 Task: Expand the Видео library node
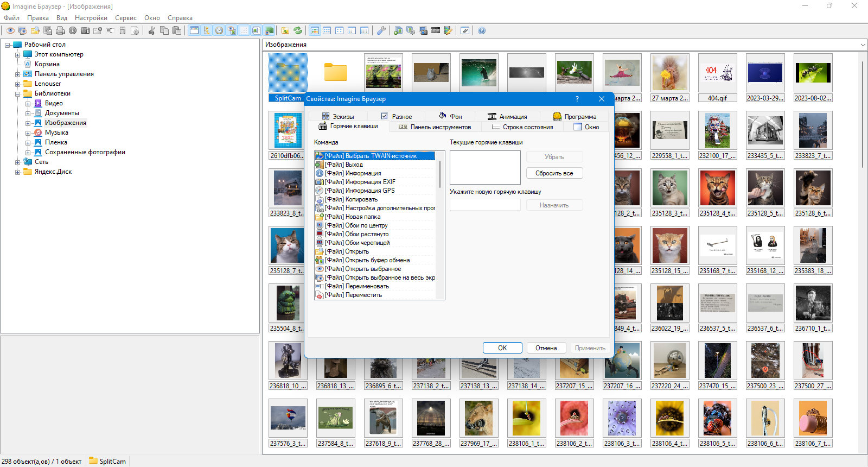[28, 103]
